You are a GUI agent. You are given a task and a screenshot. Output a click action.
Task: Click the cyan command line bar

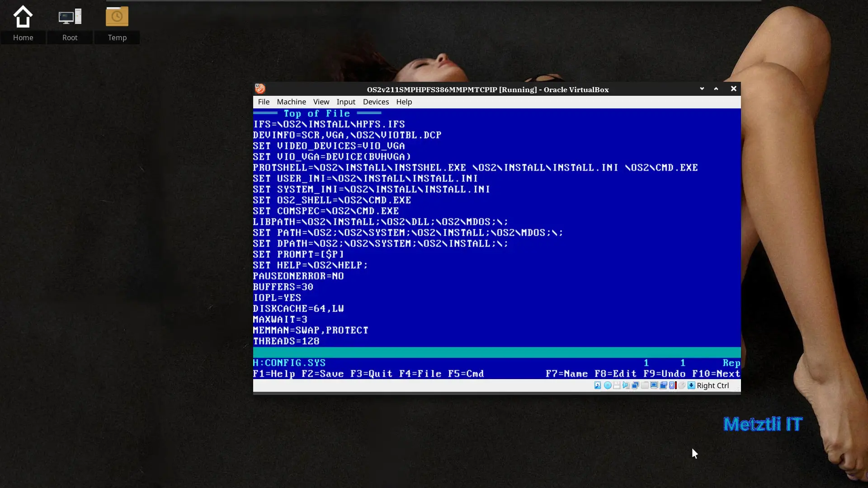point(497,352)
